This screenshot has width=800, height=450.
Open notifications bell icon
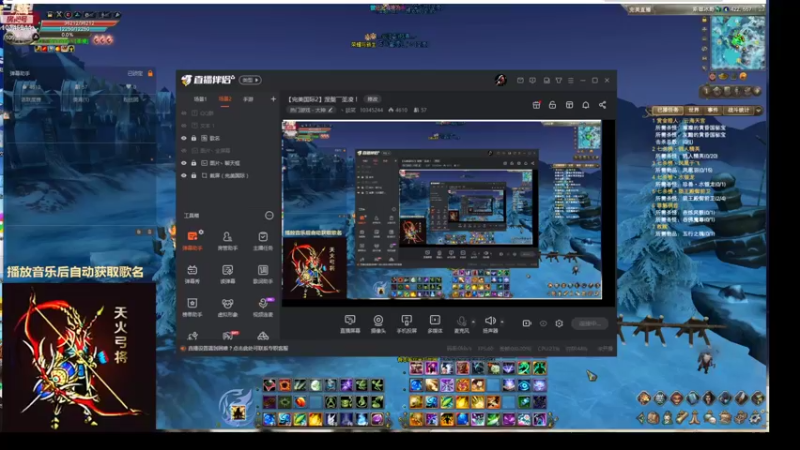pyautogui.click(x=586, y=105)
